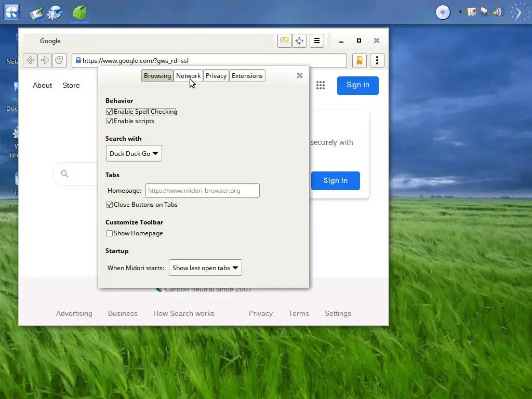The height and width of the screenshot is (399, 532).
Task: Click the clipboard tray icon
Action: [472, 12]
